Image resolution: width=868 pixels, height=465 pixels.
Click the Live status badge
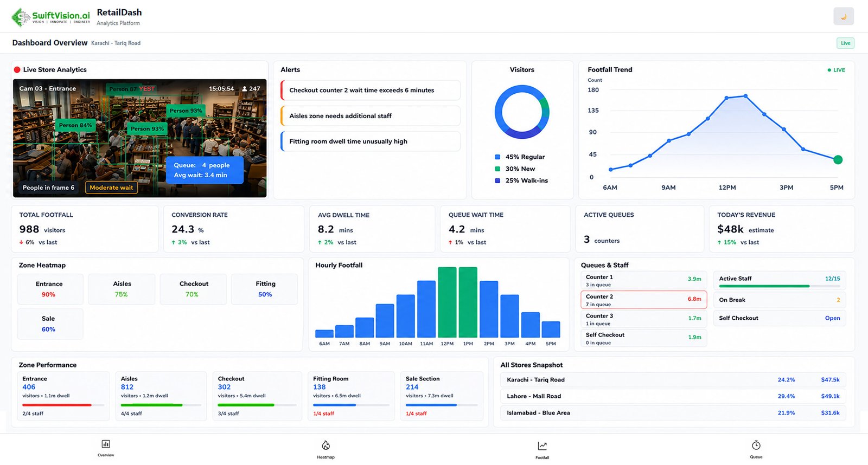(845, 43)
